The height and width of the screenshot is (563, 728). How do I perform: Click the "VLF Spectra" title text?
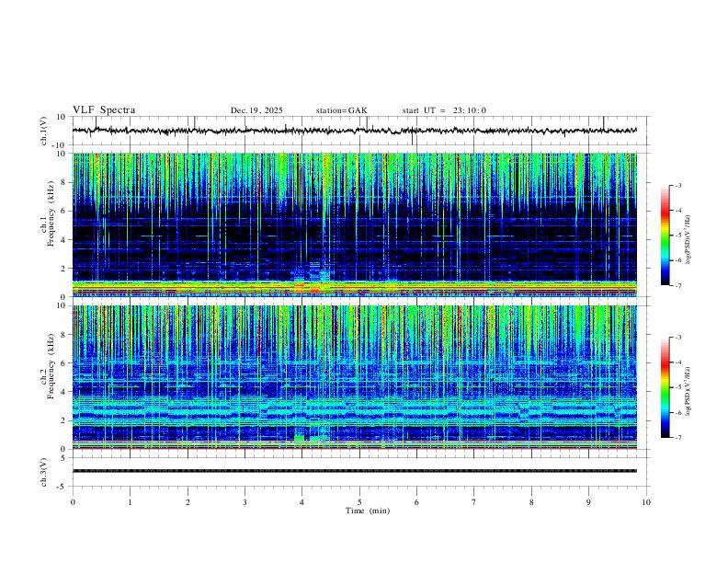pos(104,110)
